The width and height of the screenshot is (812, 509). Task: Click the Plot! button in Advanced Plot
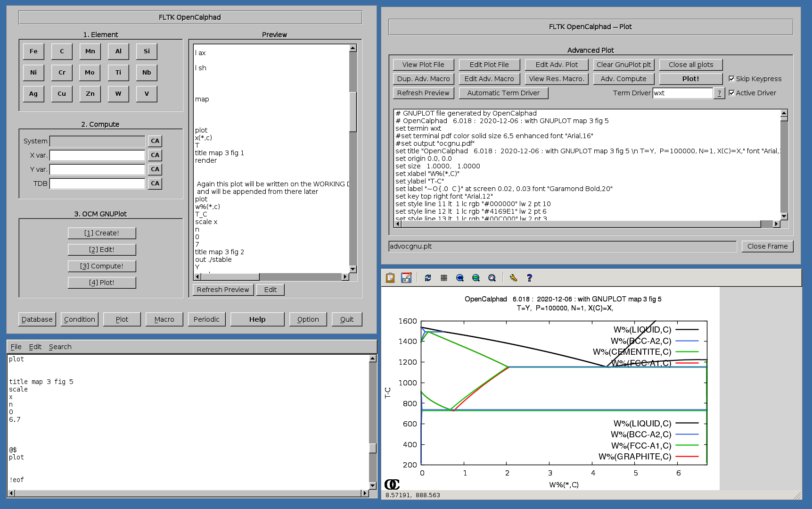pos(691,79)
